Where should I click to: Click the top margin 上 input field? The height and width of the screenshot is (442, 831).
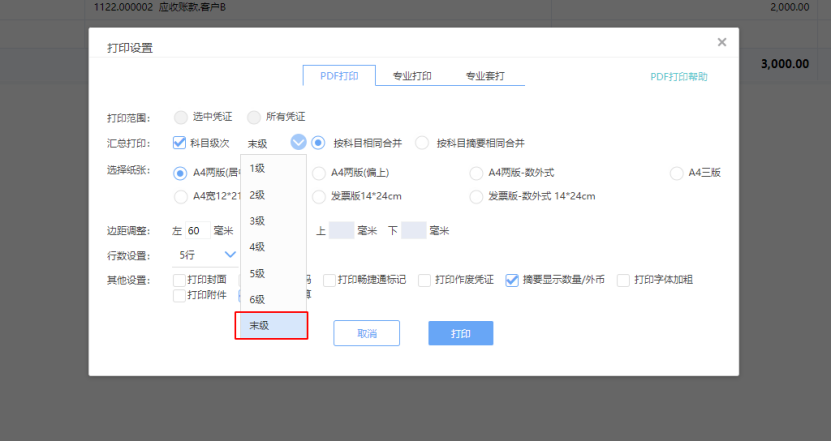pos(341,231)
